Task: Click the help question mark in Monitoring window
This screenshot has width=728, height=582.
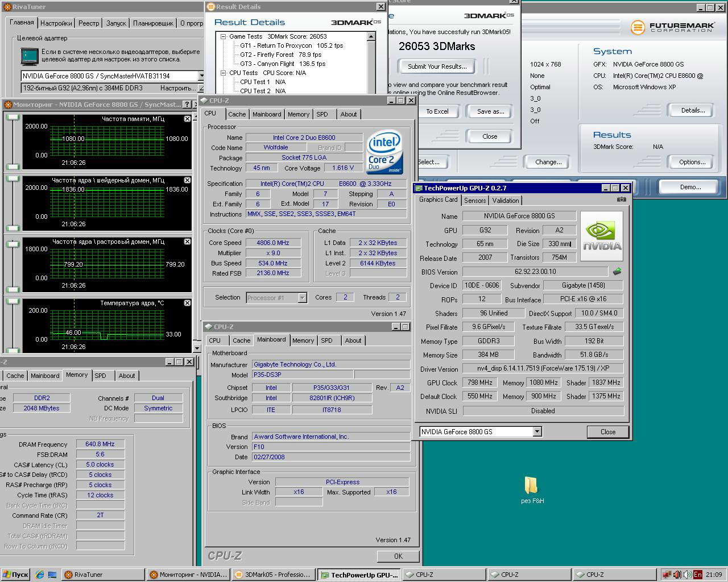Action: coord(187,105)
